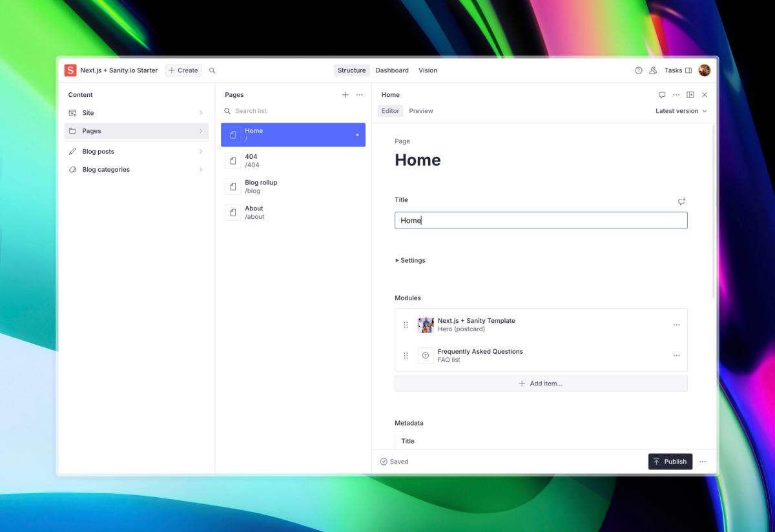Click the Metadata Title label
This screenshot has height=532, width=775.
pos(408,441)
